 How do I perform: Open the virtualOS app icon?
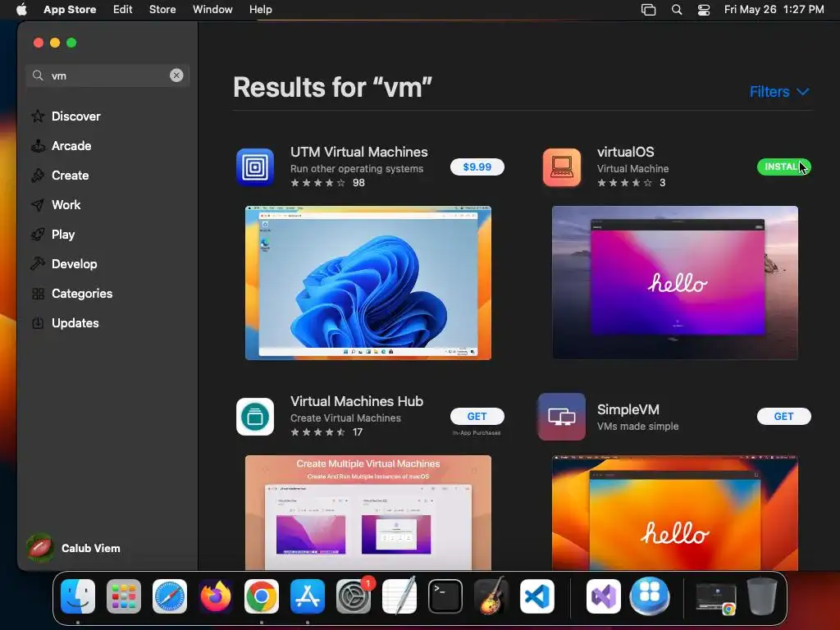point(561,167)
